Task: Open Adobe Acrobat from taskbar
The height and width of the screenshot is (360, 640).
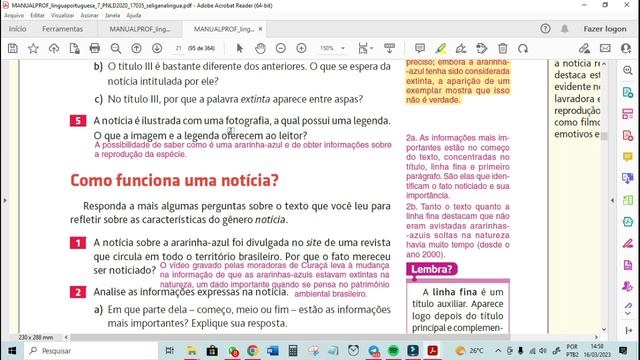Action: [x=433, y=351]
